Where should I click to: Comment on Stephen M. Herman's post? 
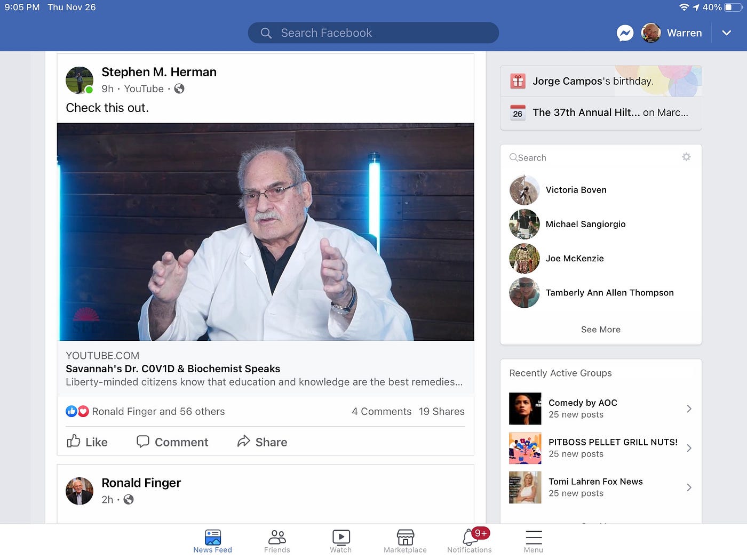tap(172, 442)
